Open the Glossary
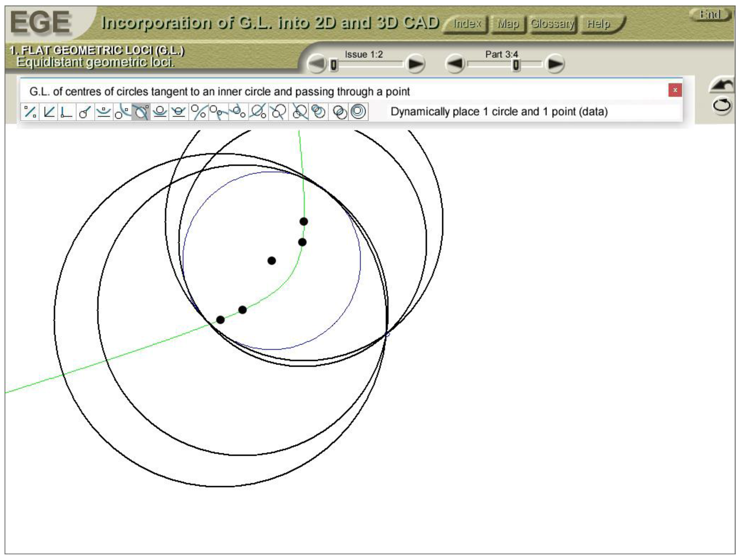This screenshot has width=740, height=560. click(x=552, y=24)
